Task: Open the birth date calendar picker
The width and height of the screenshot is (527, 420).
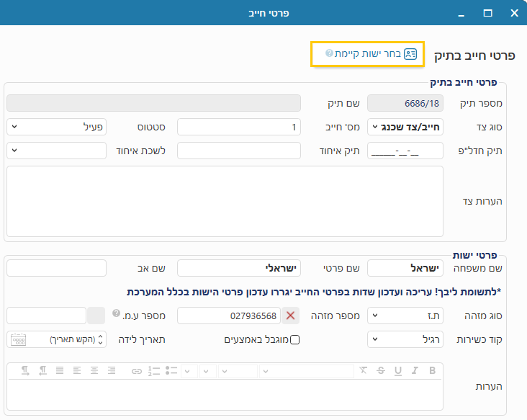Action: tap(19, 339)
